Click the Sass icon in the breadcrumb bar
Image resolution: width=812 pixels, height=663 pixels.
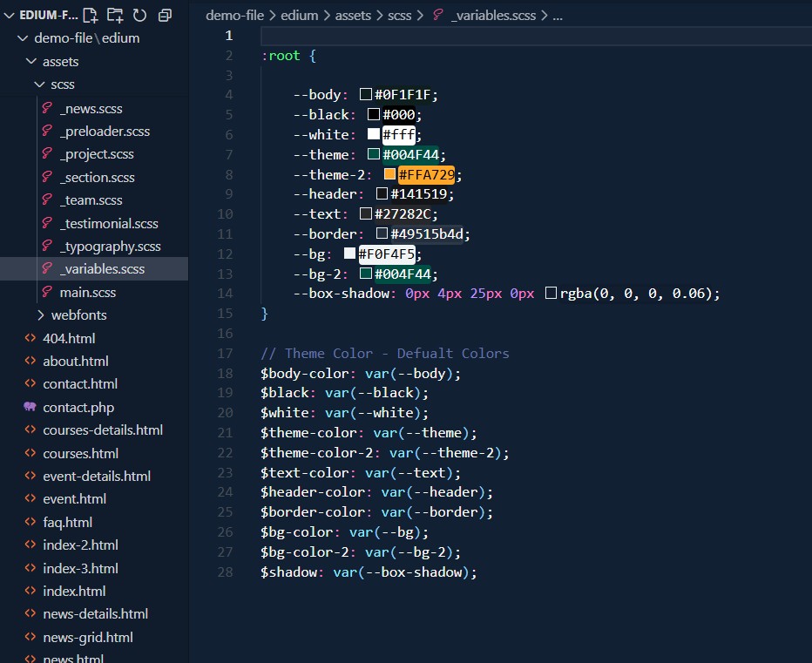[437, 16]
